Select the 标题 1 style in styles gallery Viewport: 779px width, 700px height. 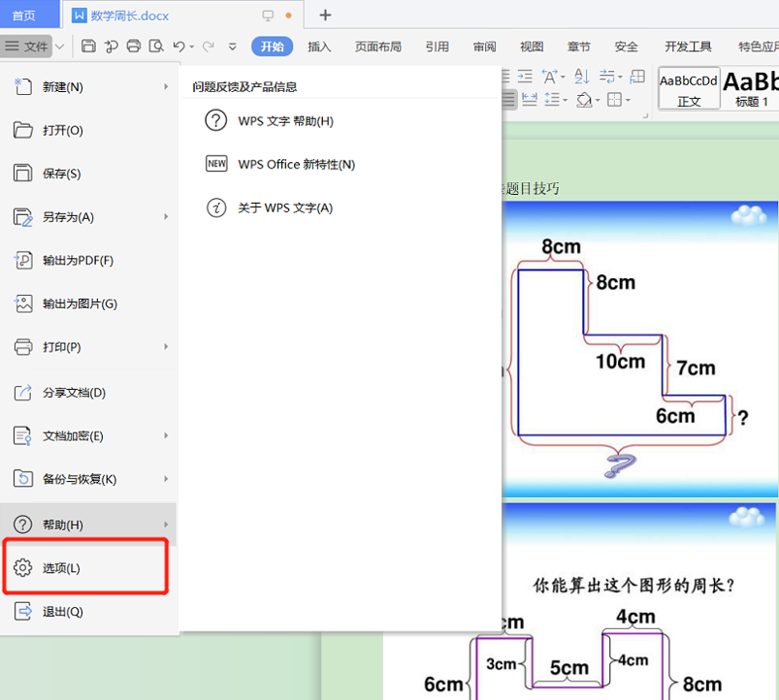pyautogui.click(x=751, y=88)
